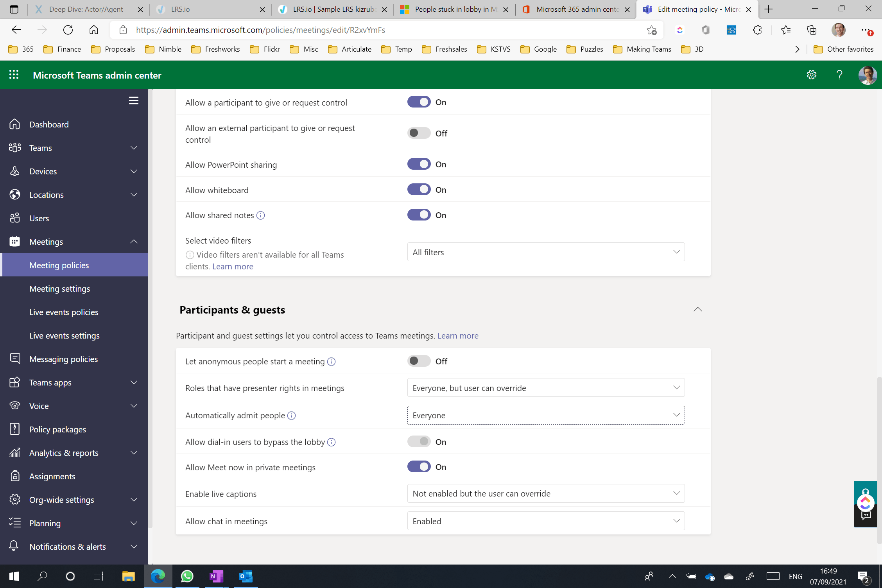Click info icon next to Allow shared notes
The image size is (882, 588).
261,215
